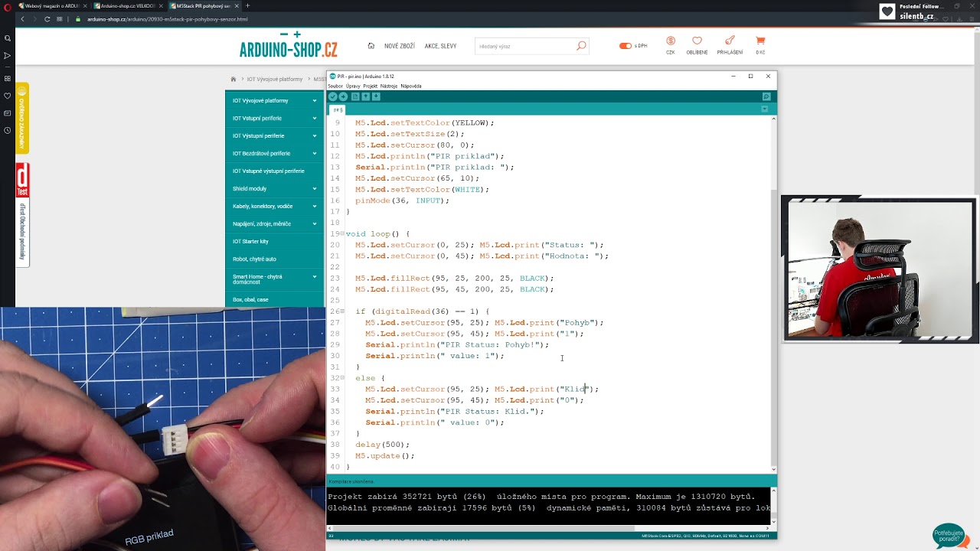Click the Arduino Verify (checkmark) button
Viewport: 980px width, 551px height.
333,96
